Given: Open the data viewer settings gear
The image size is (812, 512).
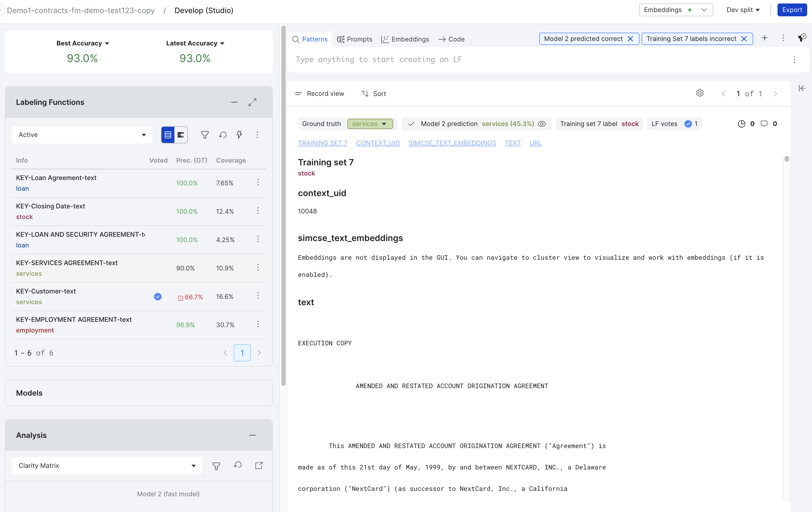Looking at the screenshot, I should (x=700, y=93).
